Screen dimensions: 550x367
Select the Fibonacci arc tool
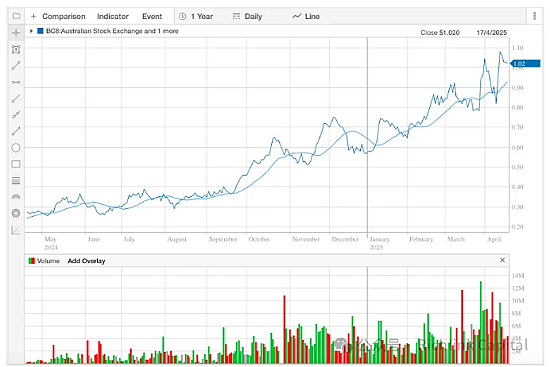pyautogui.click(x=16, y=197)
